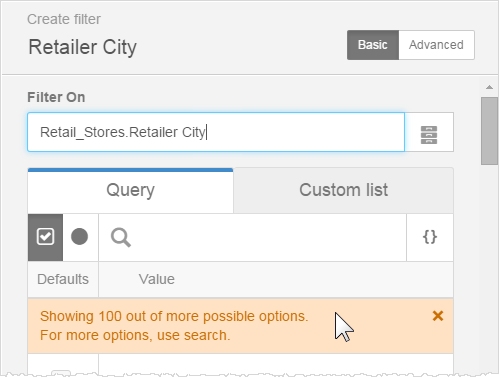Open the Custom list tab

343,190
